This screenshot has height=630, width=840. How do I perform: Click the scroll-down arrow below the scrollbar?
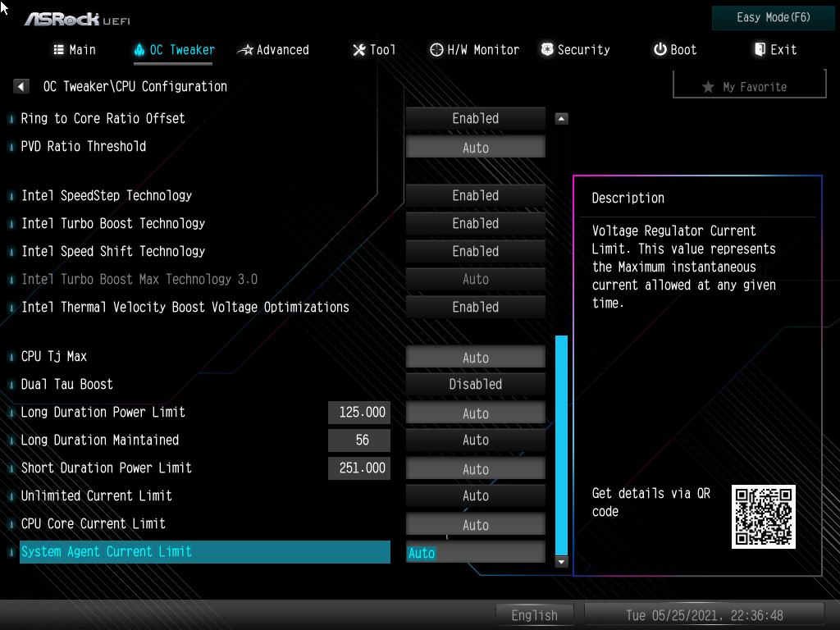tap(561, 561)
